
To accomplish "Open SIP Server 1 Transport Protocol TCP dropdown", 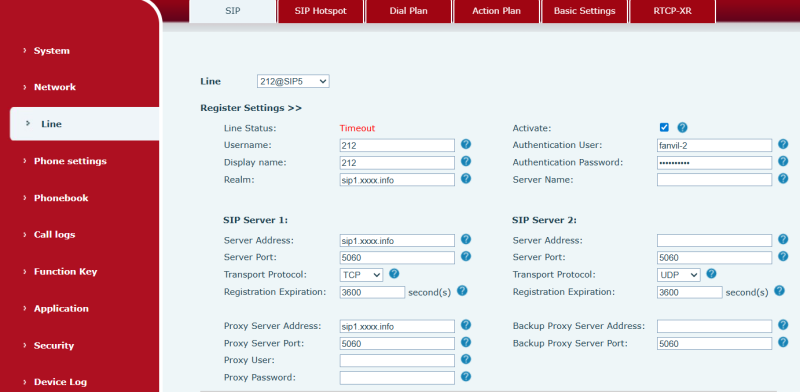I will tap(361, 275).
